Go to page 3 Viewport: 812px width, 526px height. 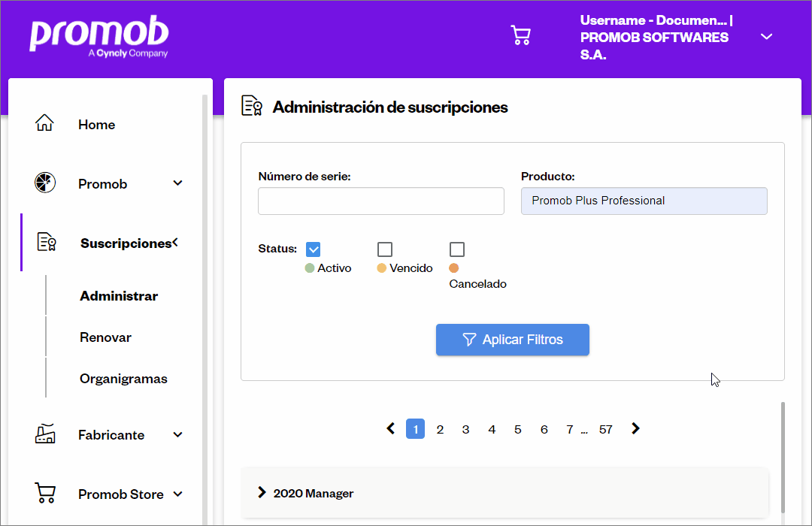click(465, 430)
